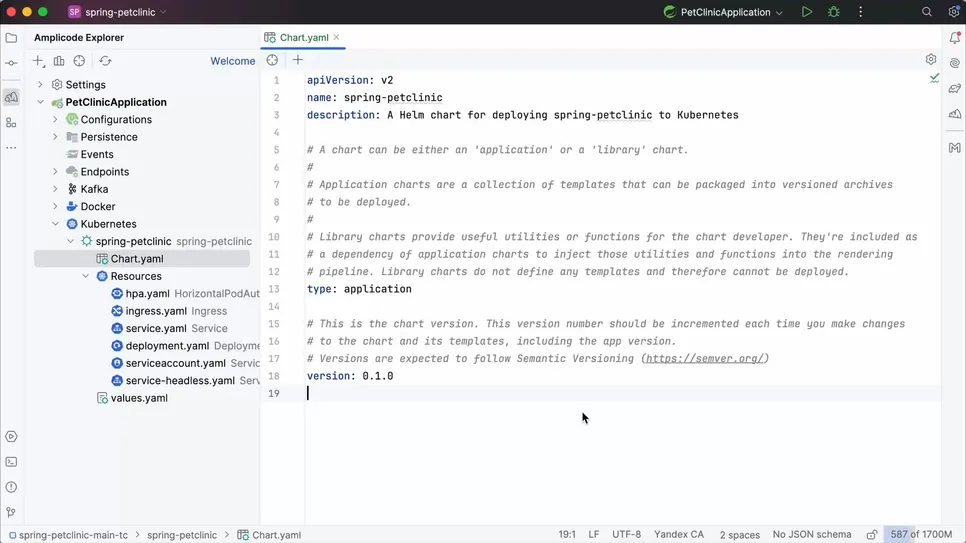Click the add plus icon in Amplicode Explorer
This screenshot has height=543, width=966.
(x=38, y=61)
